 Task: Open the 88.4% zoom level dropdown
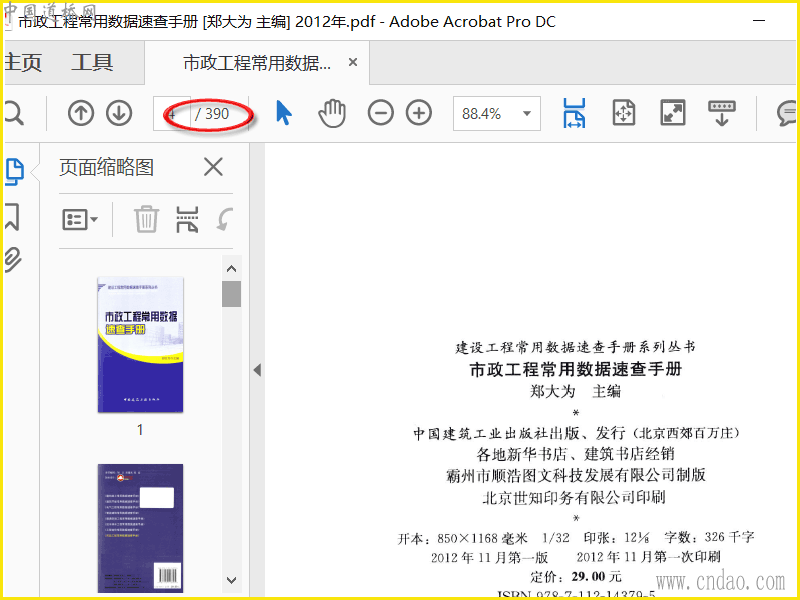[496, 113]
